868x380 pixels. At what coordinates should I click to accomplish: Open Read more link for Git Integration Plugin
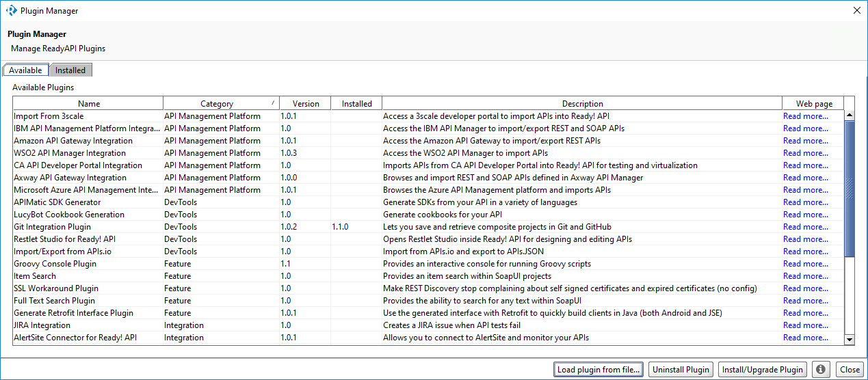click(805, 227)
